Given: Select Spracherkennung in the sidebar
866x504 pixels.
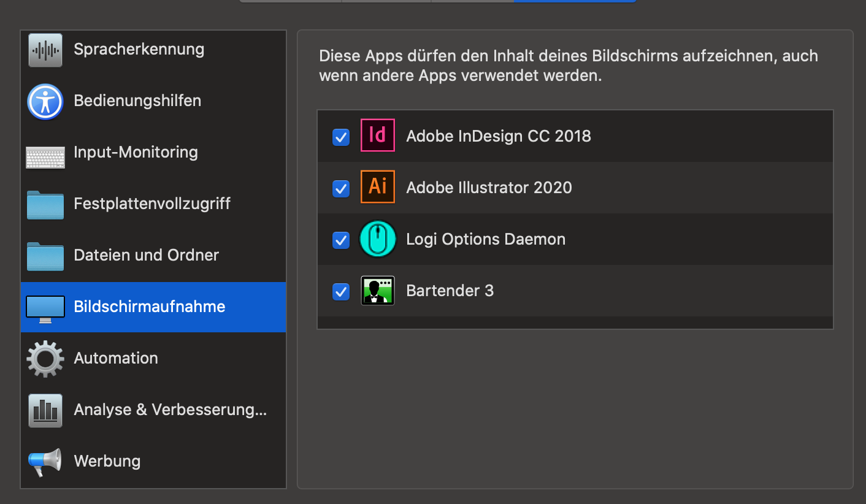Looking at the screenshot, I should (x=153, y=50).
